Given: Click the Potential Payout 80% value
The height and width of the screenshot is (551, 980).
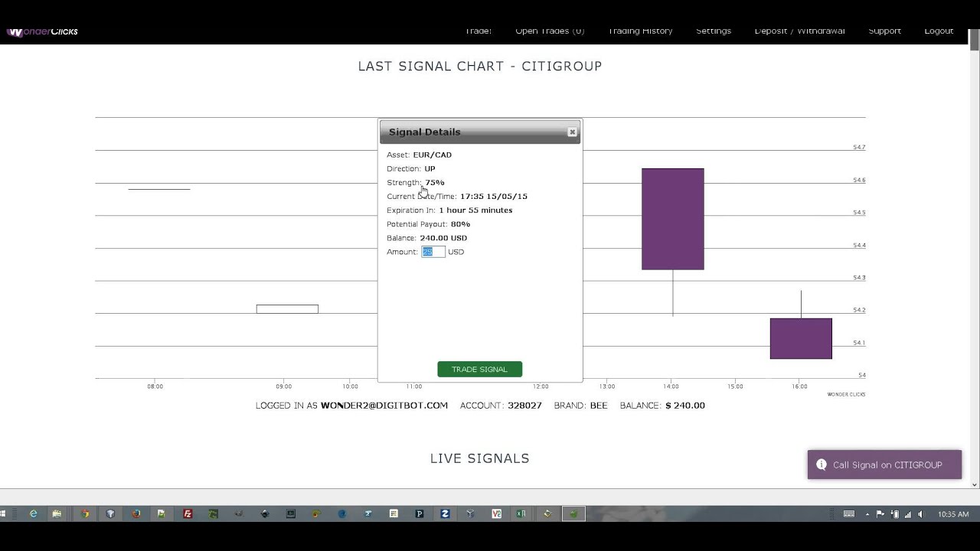Looking at the screenshot, I should tap(460, 224).
